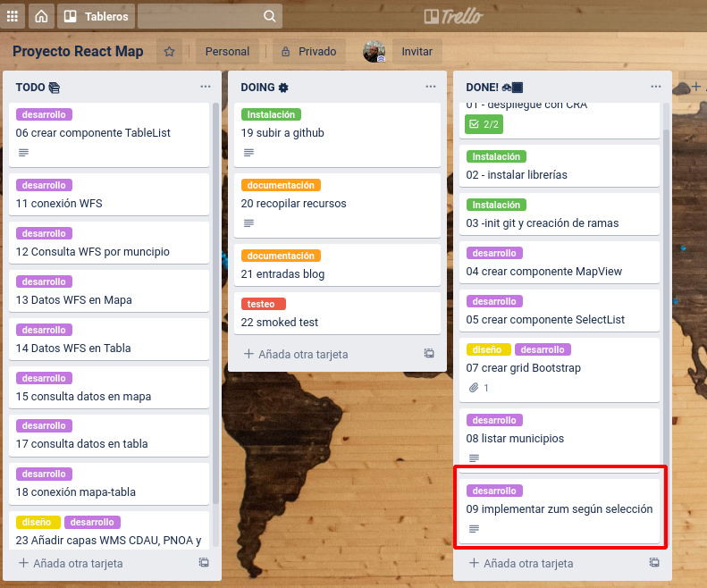Click the Proyecto React Map board title
This screenshot has width=707, height=588.
click(78, 52)
